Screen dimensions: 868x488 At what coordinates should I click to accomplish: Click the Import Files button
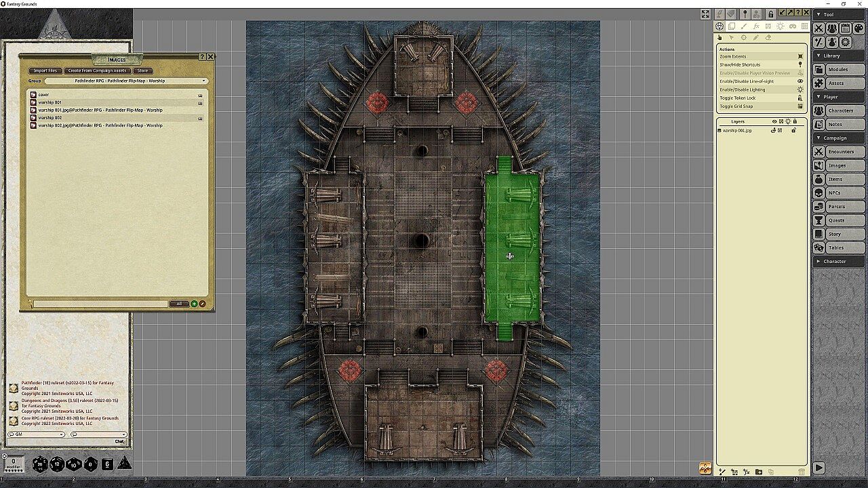(x=45, y=70)
